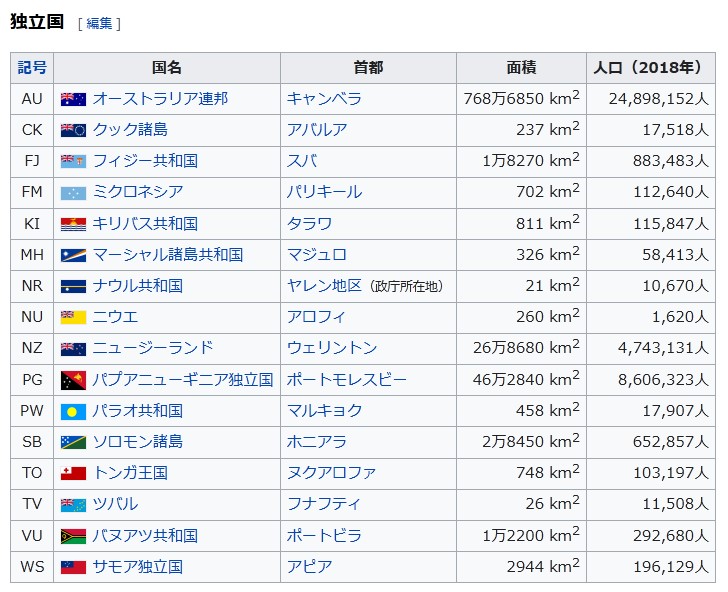
Task: Open the フナフティ capital link
Action: coord(324,504)
